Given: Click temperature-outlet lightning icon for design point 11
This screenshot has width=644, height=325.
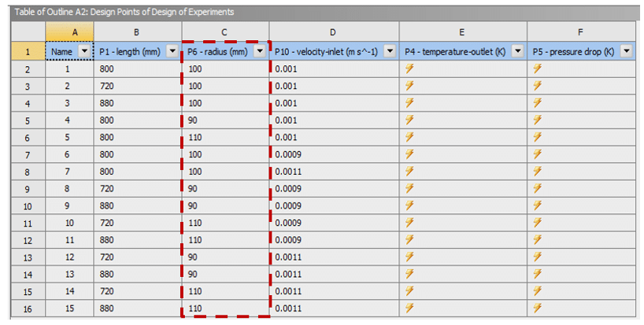Looking at the screenshot, I should coord(409,240).
